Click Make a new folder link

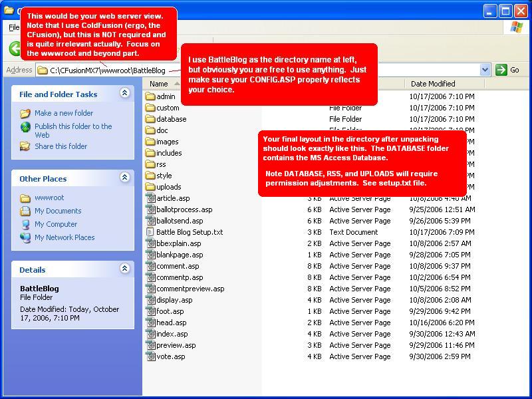[64, 113]
